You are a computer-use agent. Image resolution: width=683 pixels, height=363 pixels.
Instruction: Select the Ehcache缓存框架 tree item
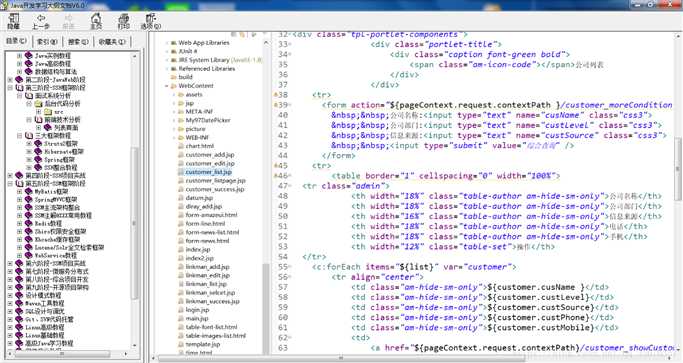tap(57, 239)
